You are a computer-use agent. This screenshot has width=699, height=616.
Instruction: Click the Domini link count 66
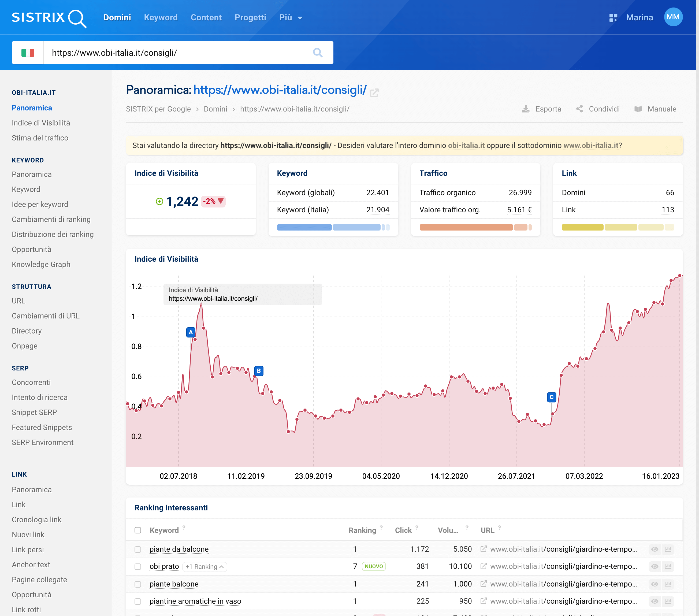point(670,192)
